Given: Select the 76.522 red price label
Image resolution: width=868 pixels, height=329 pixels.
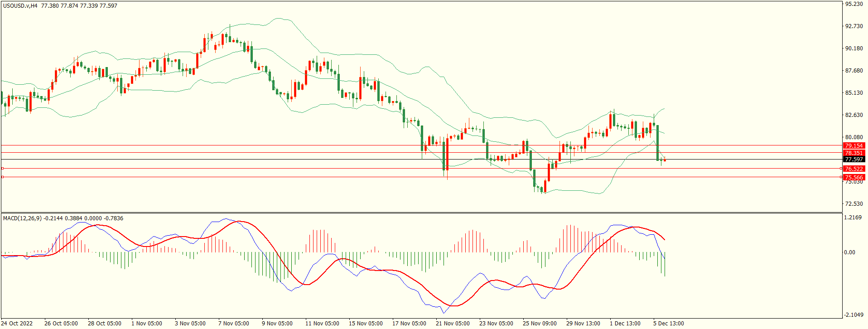Looking at the screenshot, I should pyautogui.click(x=854, y=169).
